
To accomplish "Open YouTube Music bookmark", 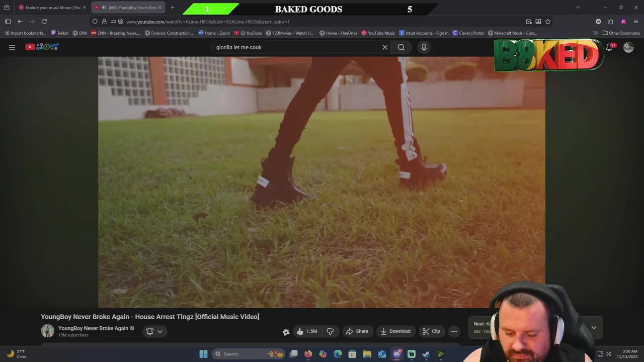I will coord(378,33).
